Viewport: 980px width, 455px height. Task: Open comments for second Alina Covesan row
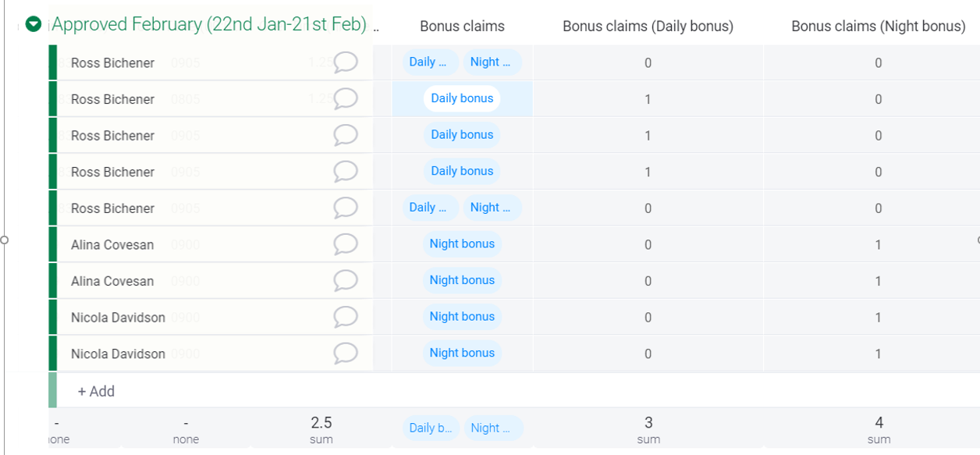tap(345, 281)
